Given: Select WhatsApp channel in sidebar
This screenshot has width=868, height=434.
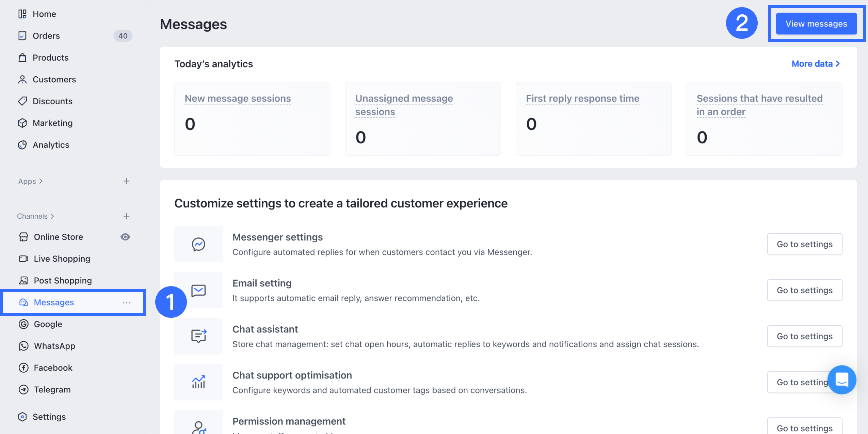Looking at the screenshot, I should [54, 346].
